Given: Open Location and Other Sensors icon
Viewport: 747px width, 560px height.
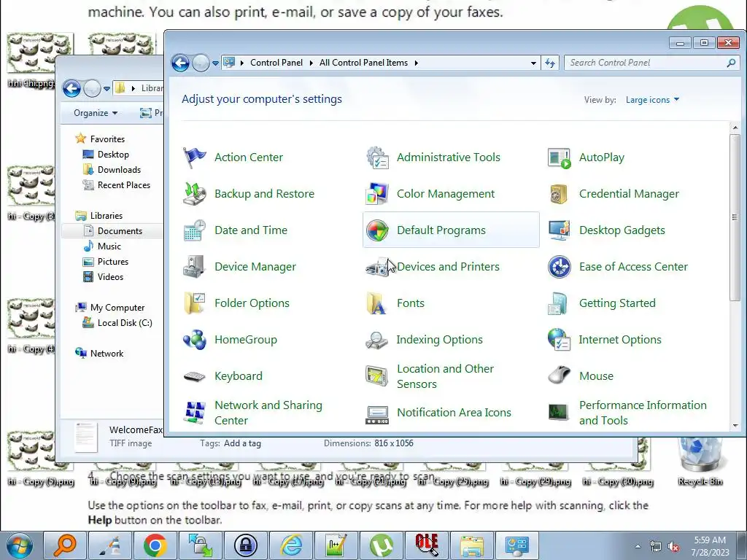Looking at the screenshot, I should point(377,376).
